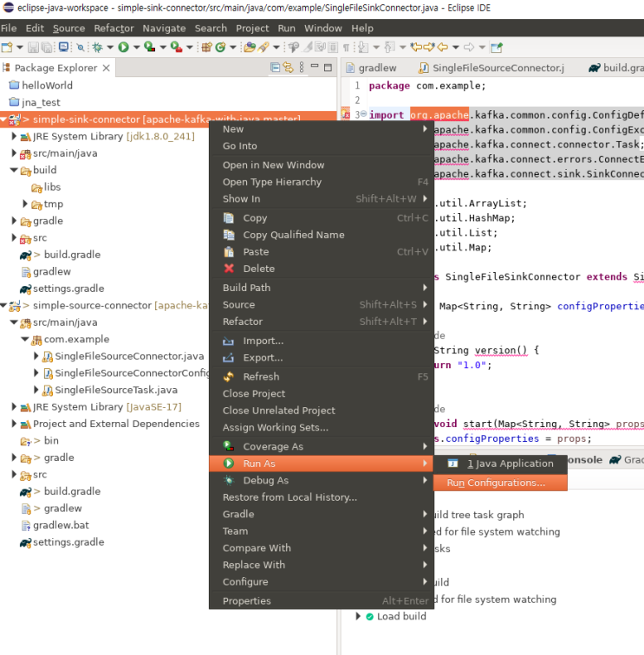Open the Run toolbar button dropdown arrow

click(136, 48)
